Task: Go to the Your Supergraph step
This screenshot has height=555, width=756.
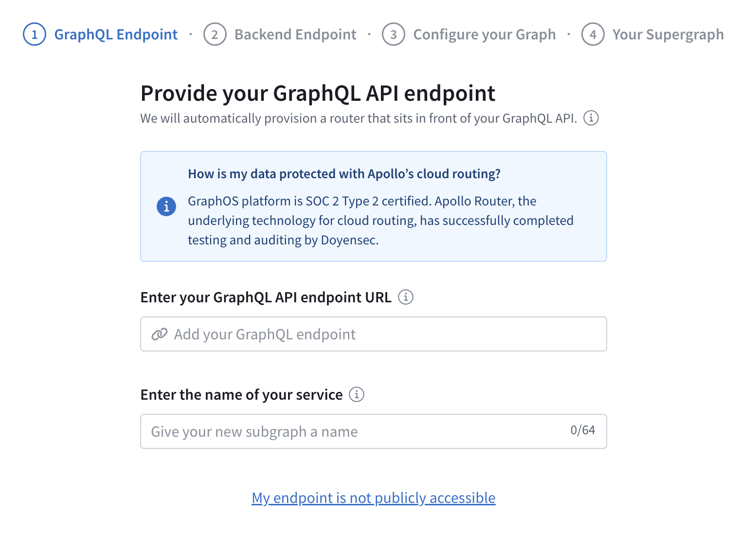Action: point(668,34)
